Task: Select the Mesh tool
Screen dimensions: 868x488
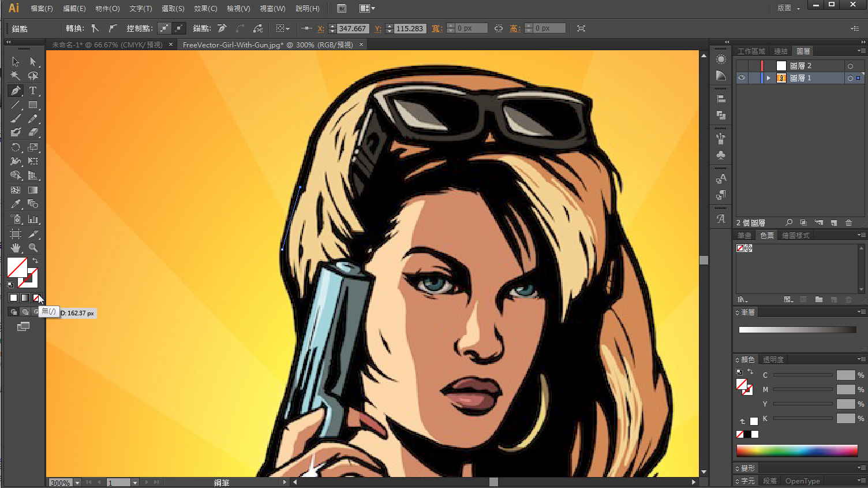Action: click(x=16, y=190)
